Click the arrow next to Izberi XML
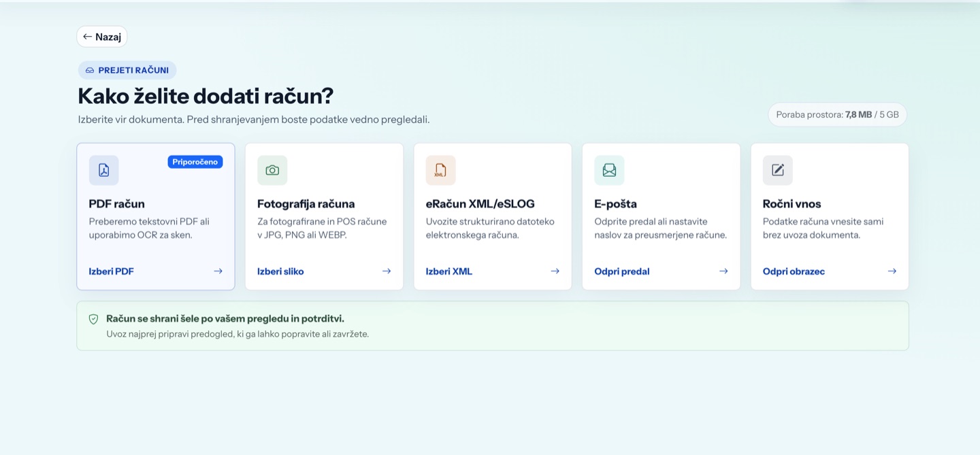Image resolution: width=980 pixels, height=455 pixels. click(555, 271)
